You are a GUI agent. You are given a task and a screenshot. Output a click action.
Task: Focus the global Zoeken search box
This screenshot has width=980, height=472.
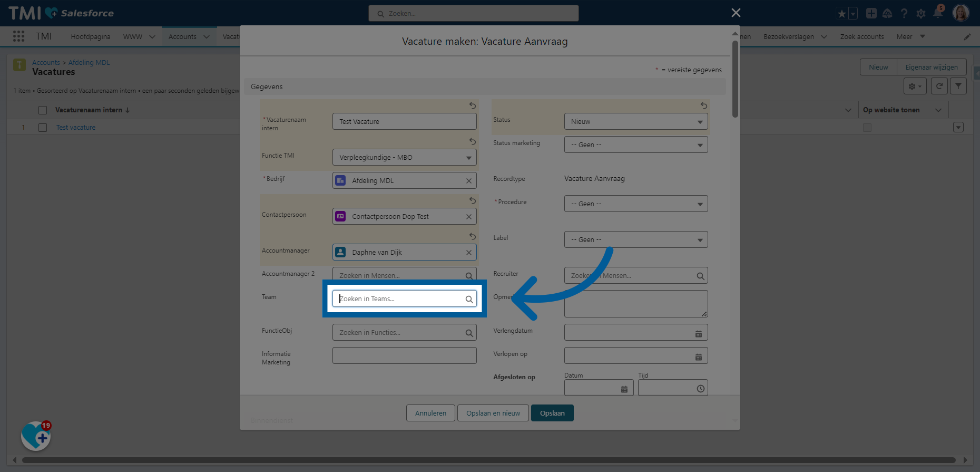click(x=474, y=14)
